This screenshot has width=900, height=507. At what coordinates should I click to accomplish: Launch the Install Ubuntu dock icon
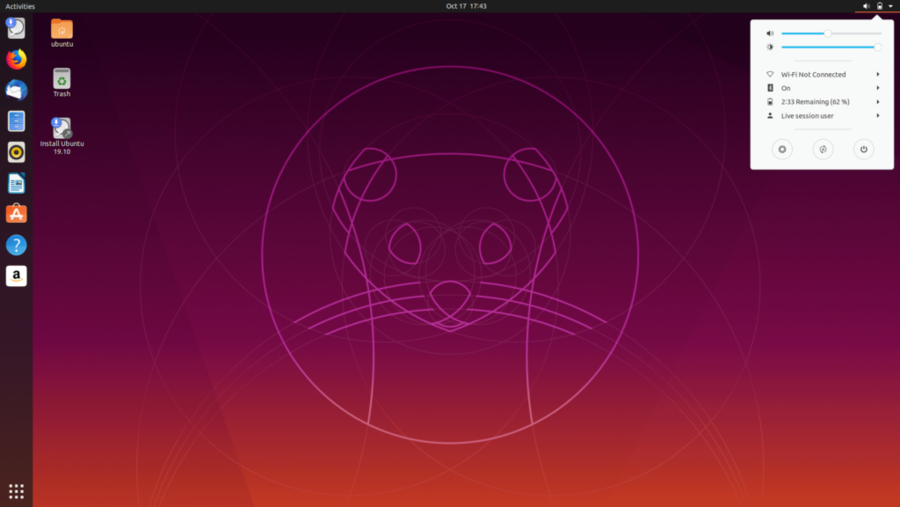tap(16, 28)
